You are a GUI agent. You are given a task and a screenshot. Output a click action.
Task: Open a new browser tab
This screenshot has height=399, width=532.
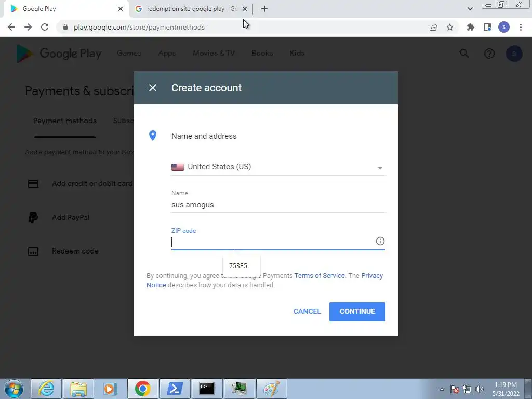click(x=264, y=9)
